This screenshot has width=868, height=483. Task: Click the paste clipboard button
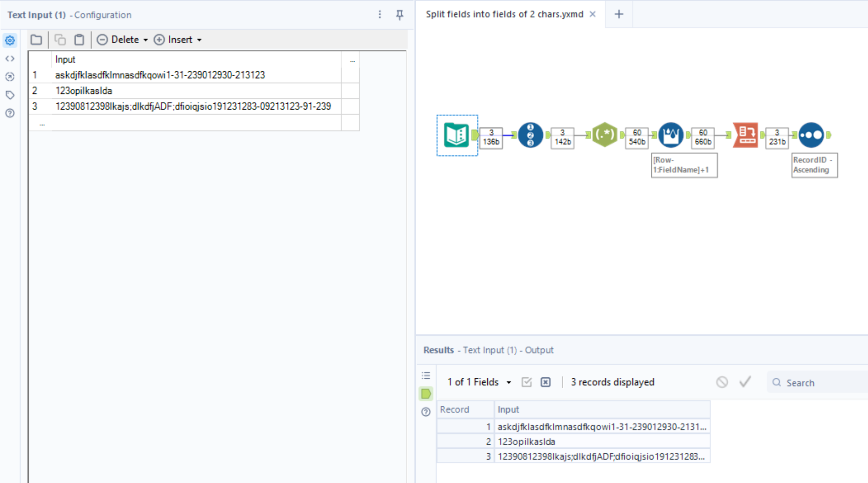click(x=79, y=40)
